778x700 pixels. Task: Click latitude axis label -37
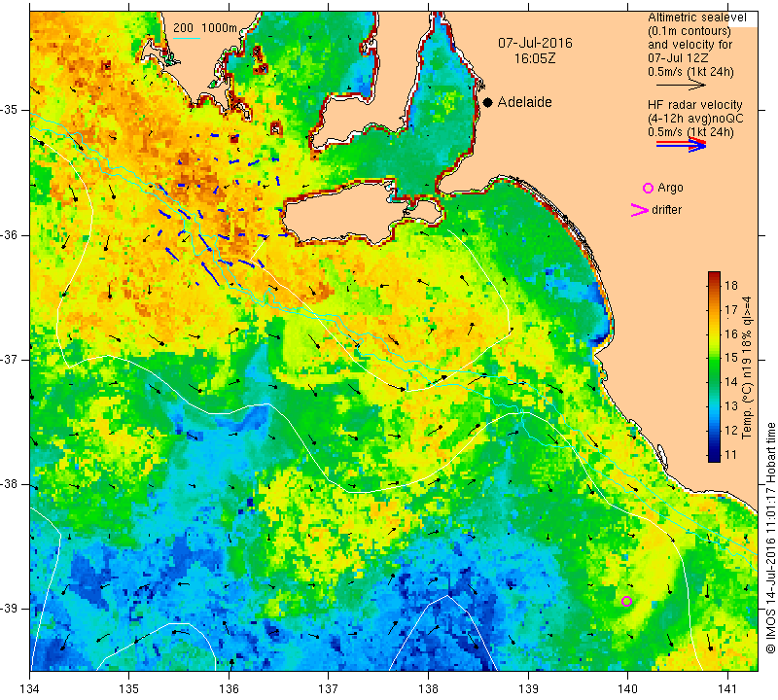click(x=10, y=359)
